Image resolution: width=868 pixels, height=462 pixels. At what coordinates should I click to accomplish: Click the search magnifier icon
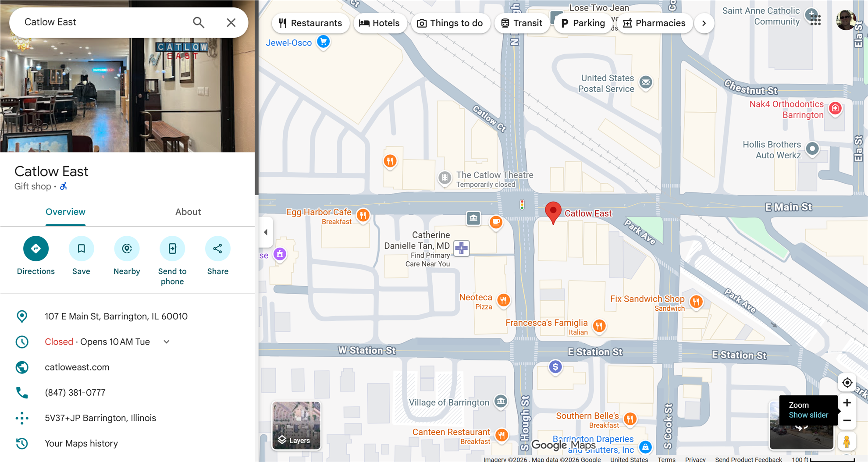[x=199, y=22]
